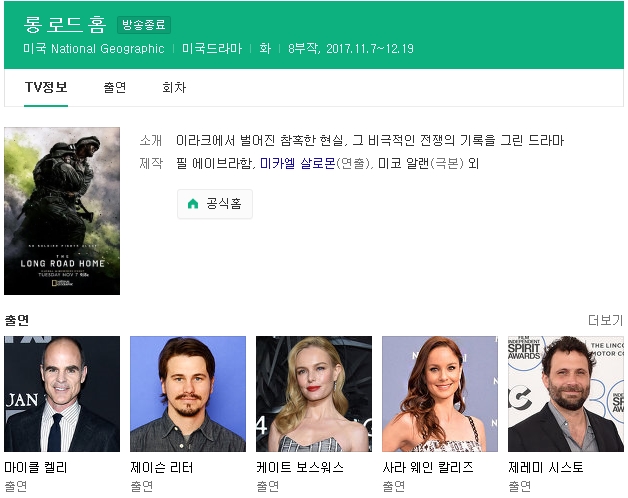Open the 공식홈 official site button

point(215,204)
